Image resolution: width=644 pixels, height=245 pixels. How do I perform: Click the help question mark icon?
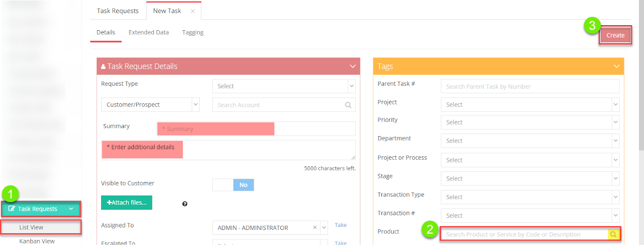point(185,204)
